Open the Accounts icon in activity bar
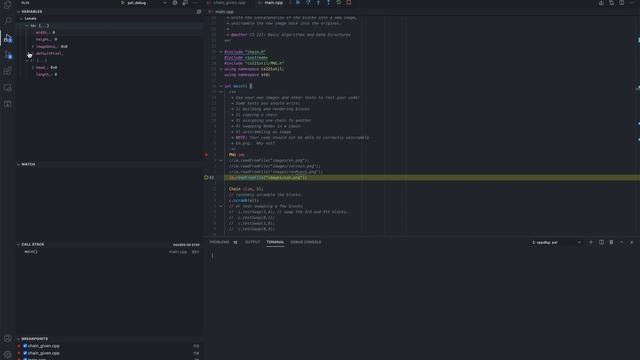 point(7,338)
